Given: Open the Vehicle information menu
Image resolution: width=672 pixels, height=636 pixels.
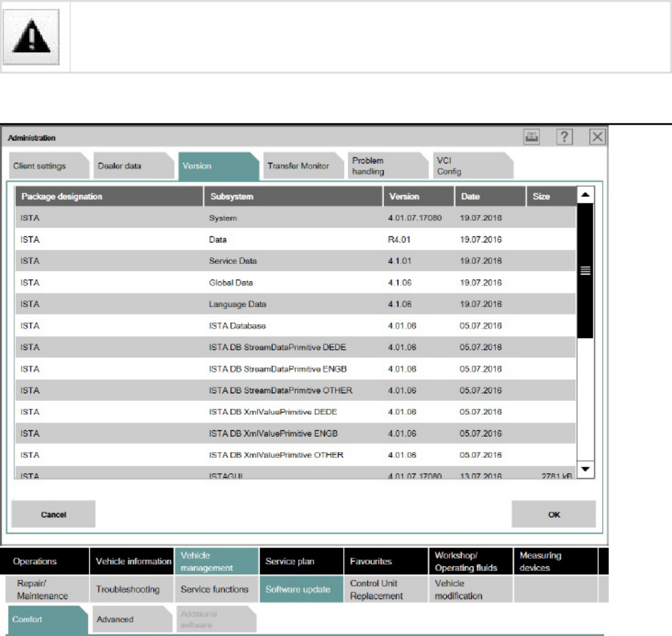Looking at the screenshot, I should pos(132,561).
